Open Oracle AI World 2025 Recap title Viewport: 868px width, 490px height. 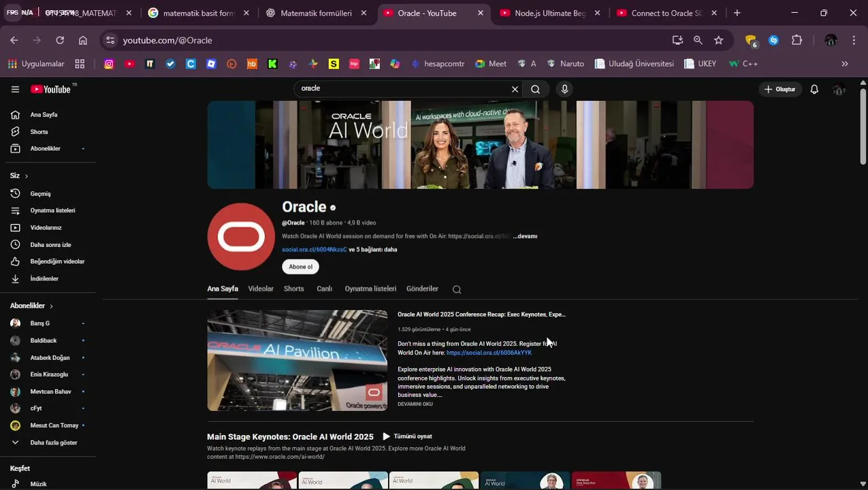pos(482,314)
